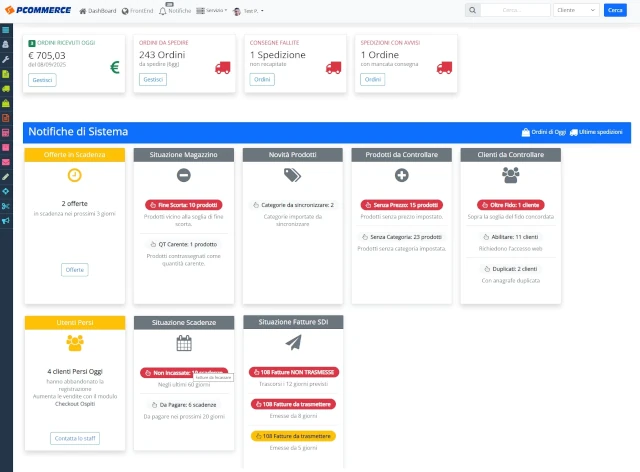Viewport: 640px width, 472px height.
Task: Click 108 Fatture NON TRASMESSE badge
Action: pos(293,372)
